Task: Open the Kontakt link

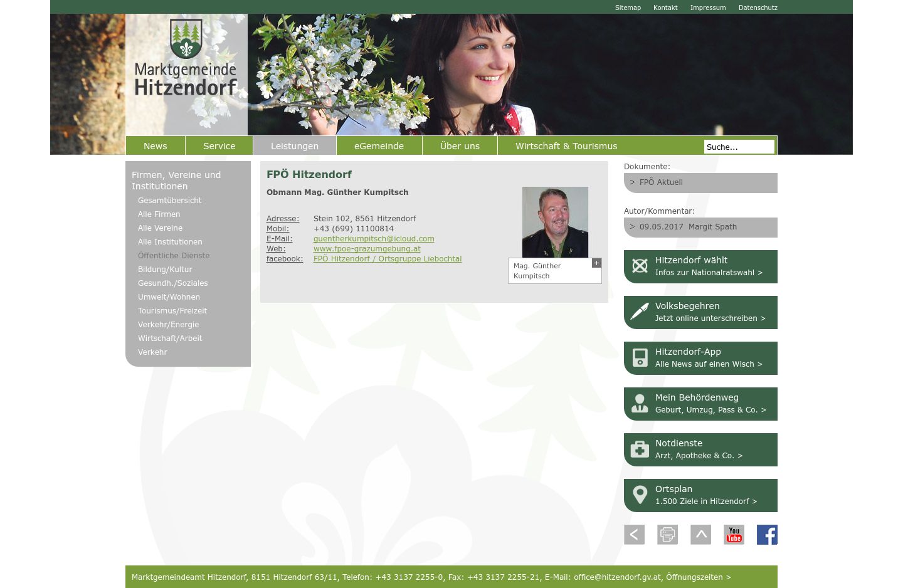Action: pyautogui.click(x=665, y=8)
